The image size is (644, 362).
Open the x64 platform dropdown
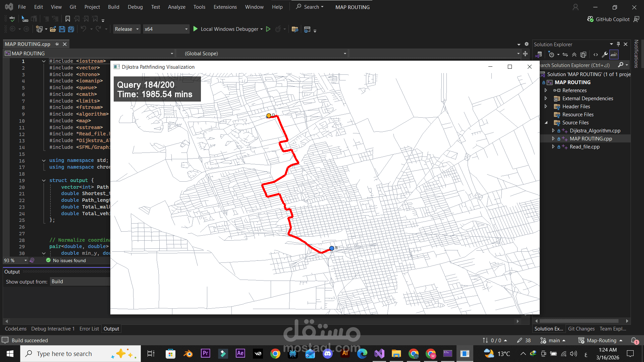[x=166, y=29]
